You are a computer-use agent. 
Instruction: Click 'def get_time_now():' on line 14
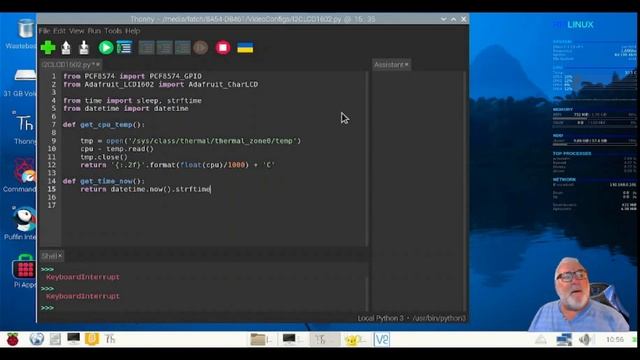104,181
